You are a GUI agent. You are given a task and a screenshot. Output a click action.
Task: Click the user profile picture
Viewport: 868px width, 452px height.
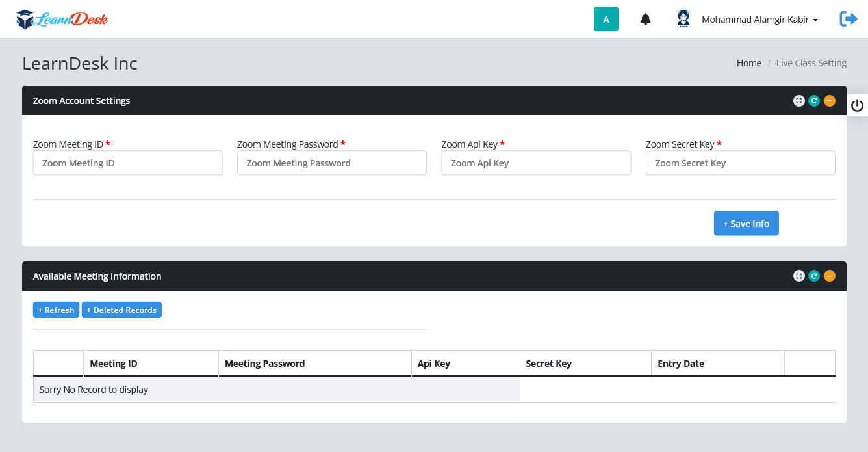click(683, 19)
